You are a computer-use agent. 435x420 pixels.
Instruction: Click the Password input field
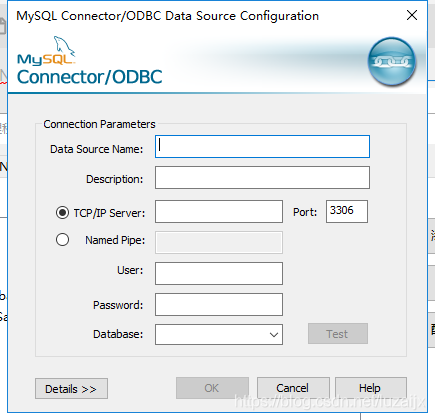[219, 304]
